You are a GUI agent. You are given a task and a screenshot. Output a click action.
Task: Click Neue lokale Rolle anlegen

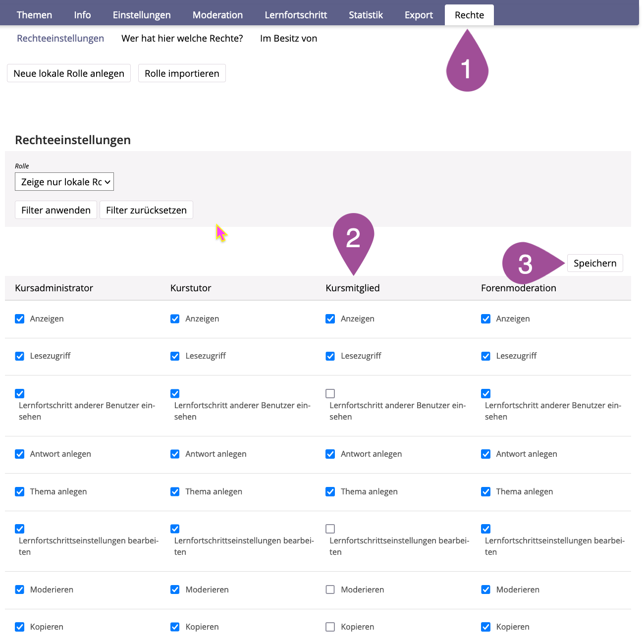coord(69,73)
